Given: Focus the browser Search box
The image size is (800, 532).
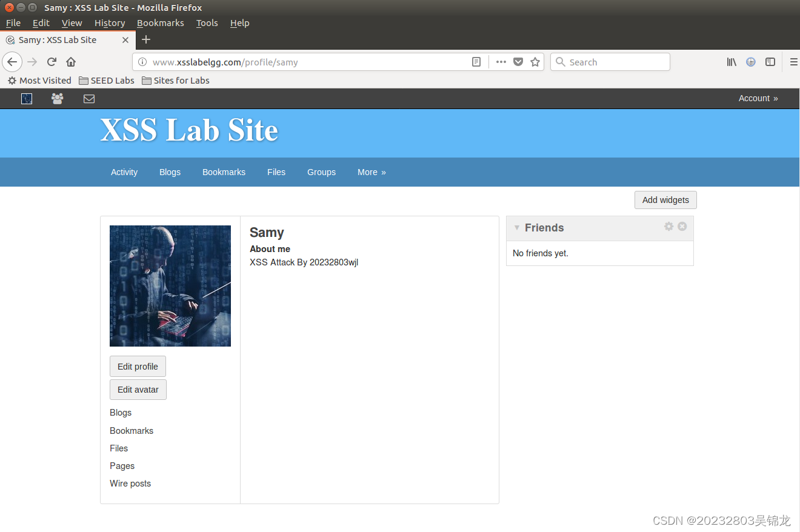Looking at the screenshot, I should [610, 62].
